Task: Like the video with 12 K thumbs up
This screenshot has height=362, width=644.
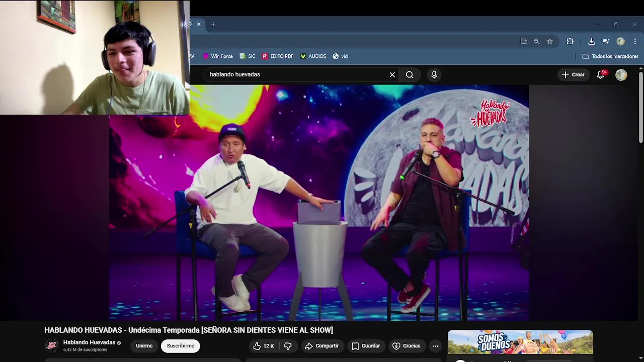Action: [x=264, y=346]
